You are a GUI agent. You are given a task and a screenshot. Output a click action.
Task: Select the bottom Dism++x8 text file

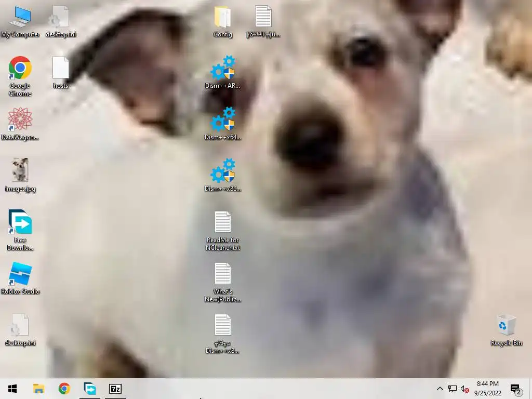point(223,334)
